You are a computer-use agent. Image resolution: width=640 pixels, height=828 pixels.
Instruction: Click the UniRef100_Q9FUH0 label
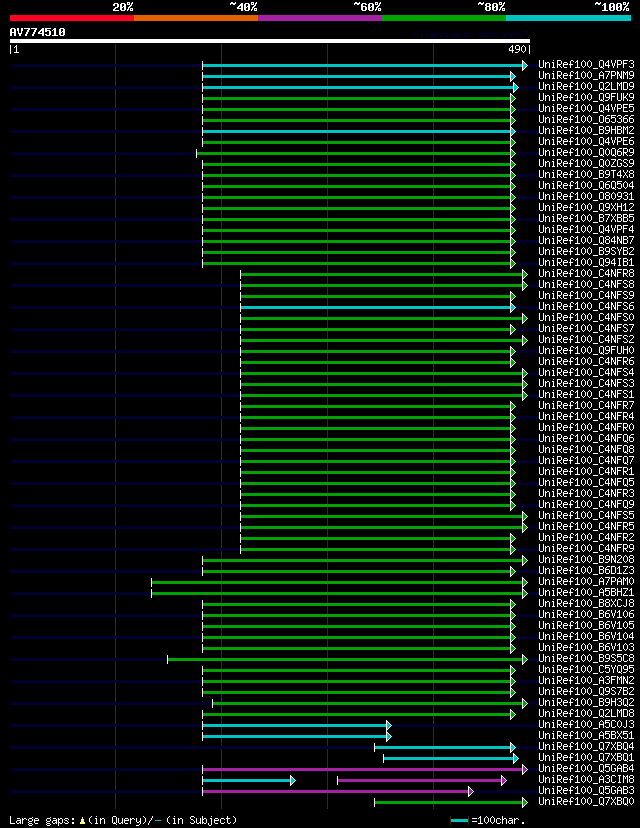pos(586,351)
